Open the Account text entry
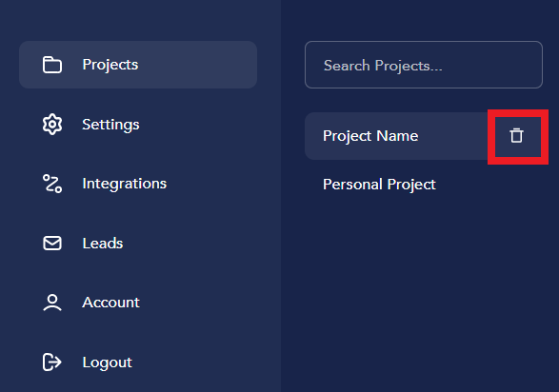The height and width of the screenshot is (392, 559). pyautogui.click(x=110, y=303)
